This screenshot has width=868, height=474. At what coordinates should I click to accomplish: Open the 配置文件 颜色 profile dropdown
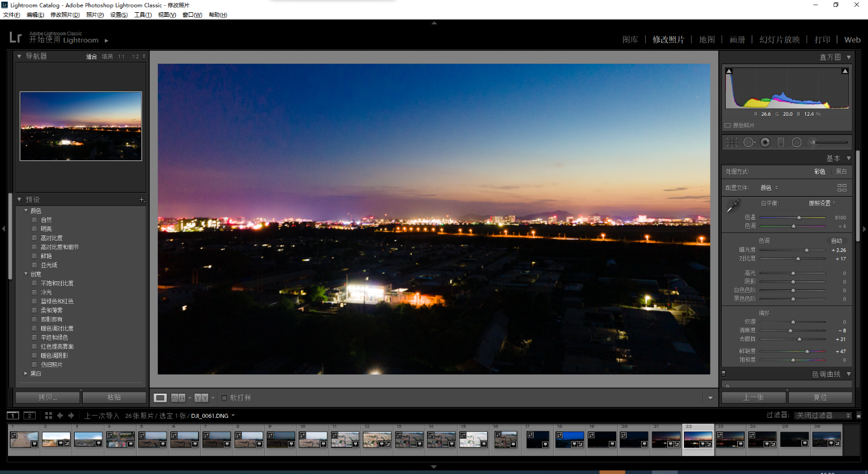click(x=769, y=188)
